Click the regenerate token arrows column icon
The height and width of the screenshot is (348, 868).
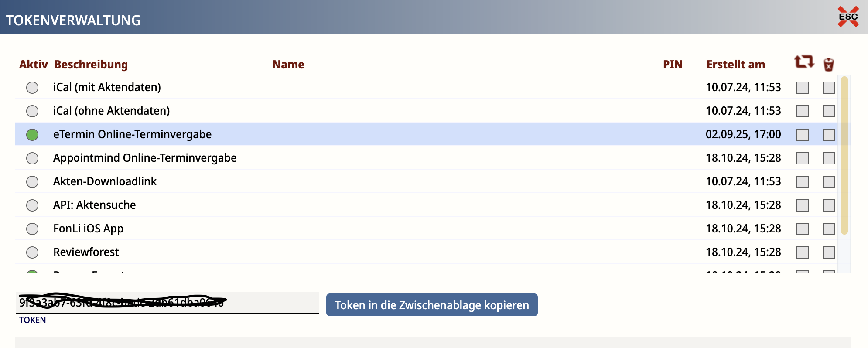pyautogui.click(x=803, y=62)
